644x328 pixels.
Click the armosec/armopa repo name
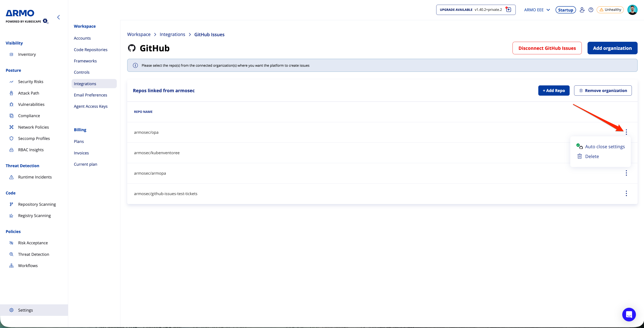[x=150, y=173]
